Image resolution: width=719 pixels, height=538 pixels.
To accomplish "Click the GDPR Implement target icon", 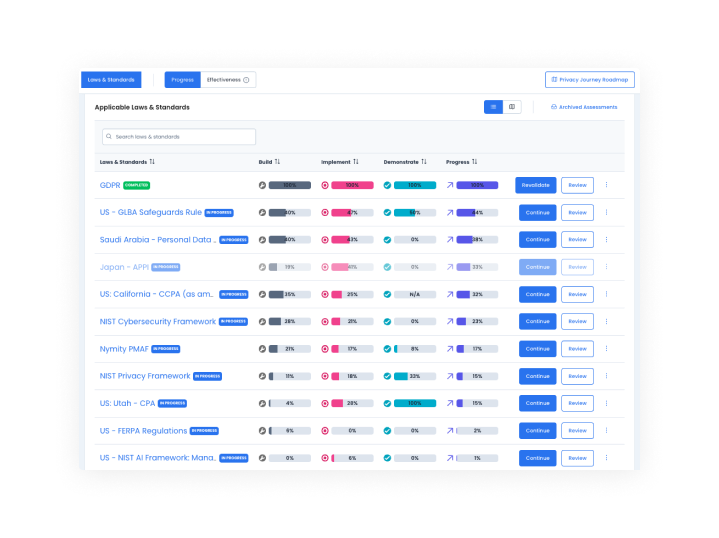I will 325,185.
